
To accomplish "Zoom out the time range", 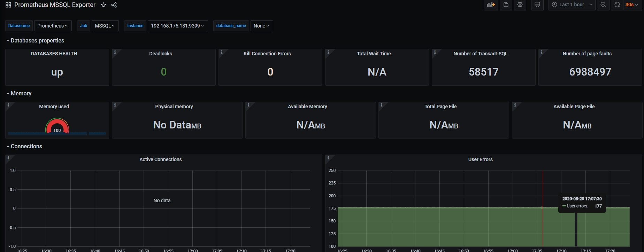I will point(603,5).
